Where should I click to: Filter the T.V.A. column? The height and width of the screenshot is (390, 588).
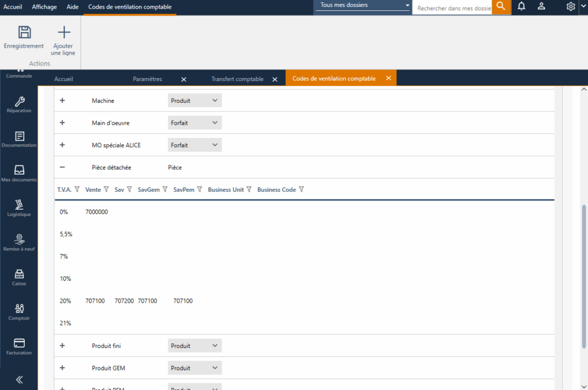coord(77,190)
